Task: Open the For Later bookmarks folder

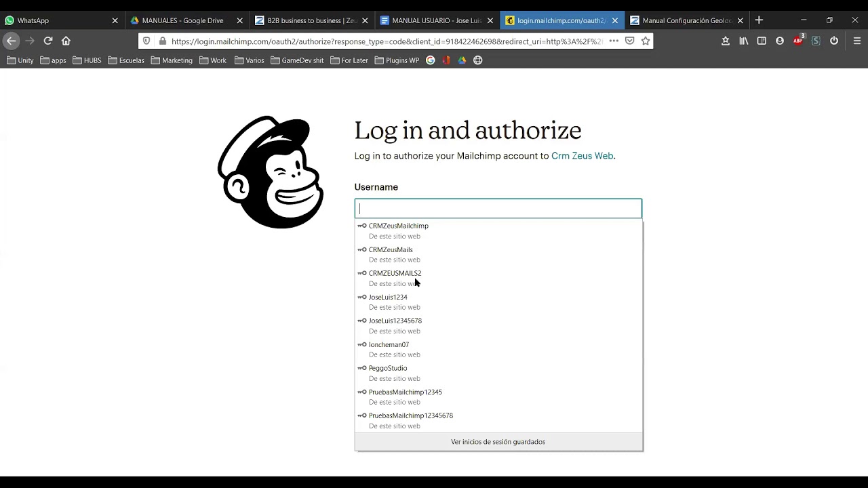Action: click(x=349, y=60)
